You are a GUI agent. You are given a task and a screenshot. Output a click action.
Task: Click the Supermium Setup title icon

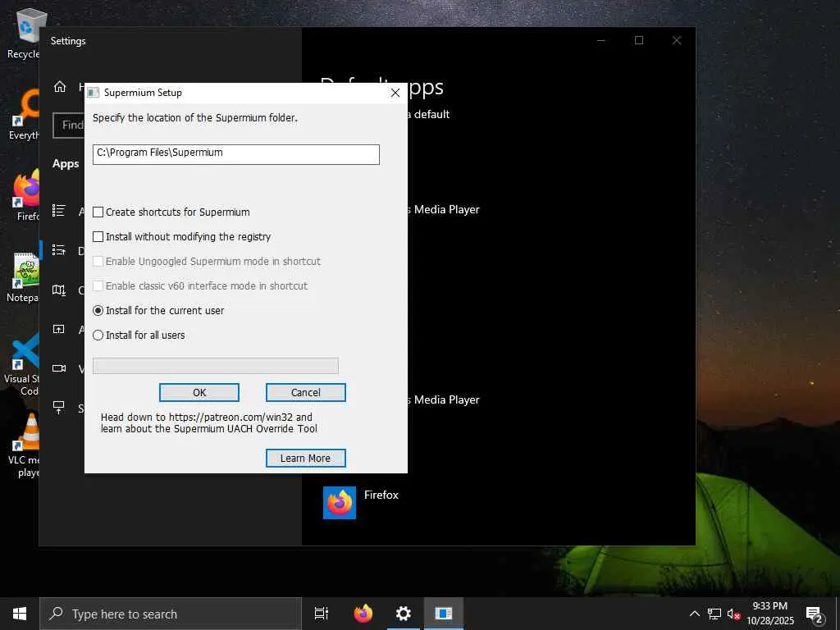(x=94, y=93)
